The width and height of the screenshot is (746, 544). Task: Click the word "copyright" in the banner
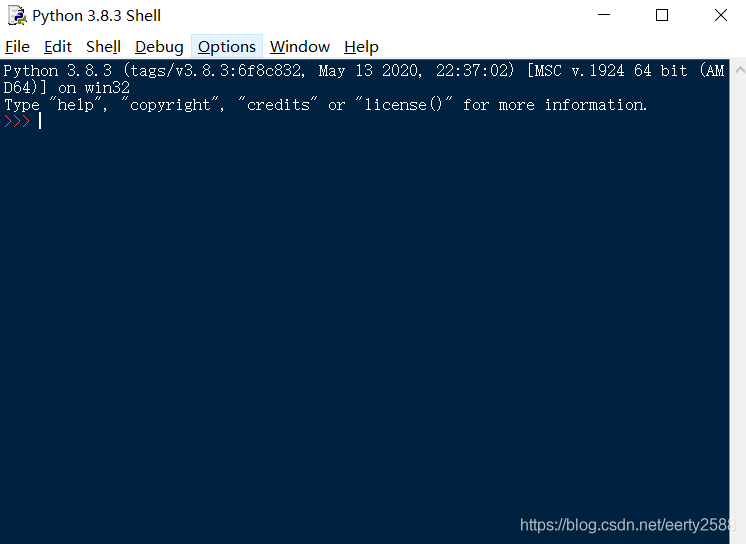172,105
